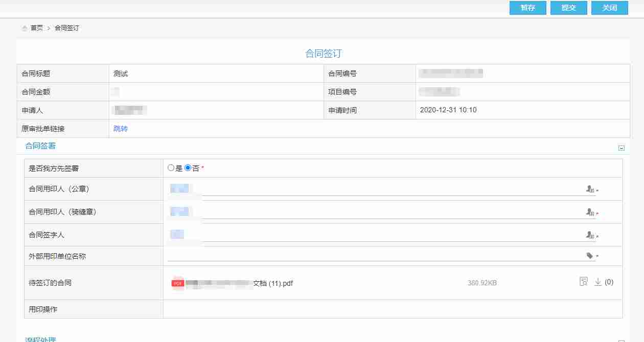Viewport: 644px width, 342px height.
Task: Submit the form with 提交
Action: [568, 8]
